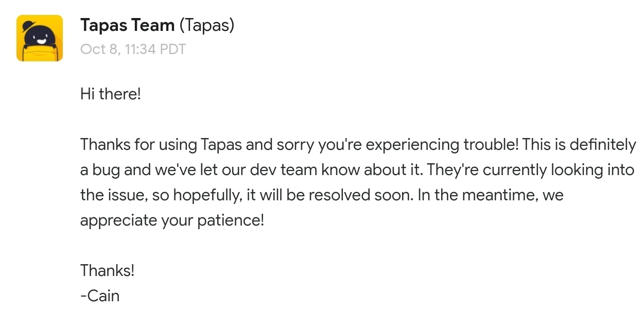This screenshot has width=644, height=327.
Task: Click the Tapas Team avatar icon
Action: click(x=40, y=38)
